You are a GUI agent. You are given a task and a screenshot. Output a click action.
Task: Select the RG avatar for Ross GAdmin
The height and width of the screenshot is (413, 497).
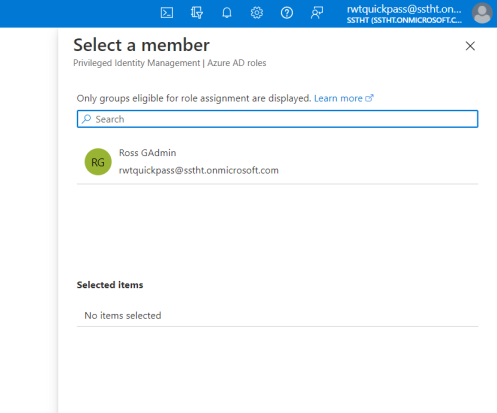(x=98, y=162)
